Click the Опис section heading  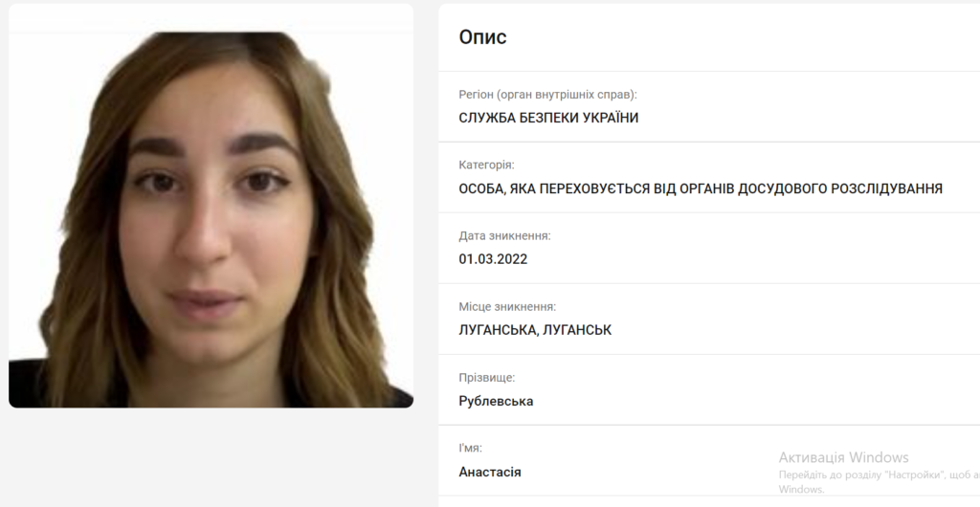482,37
